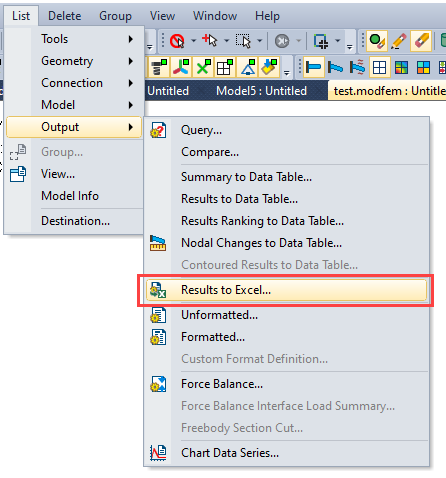Open dropdown arrow beside dotted box cursor

pos(259,41)
